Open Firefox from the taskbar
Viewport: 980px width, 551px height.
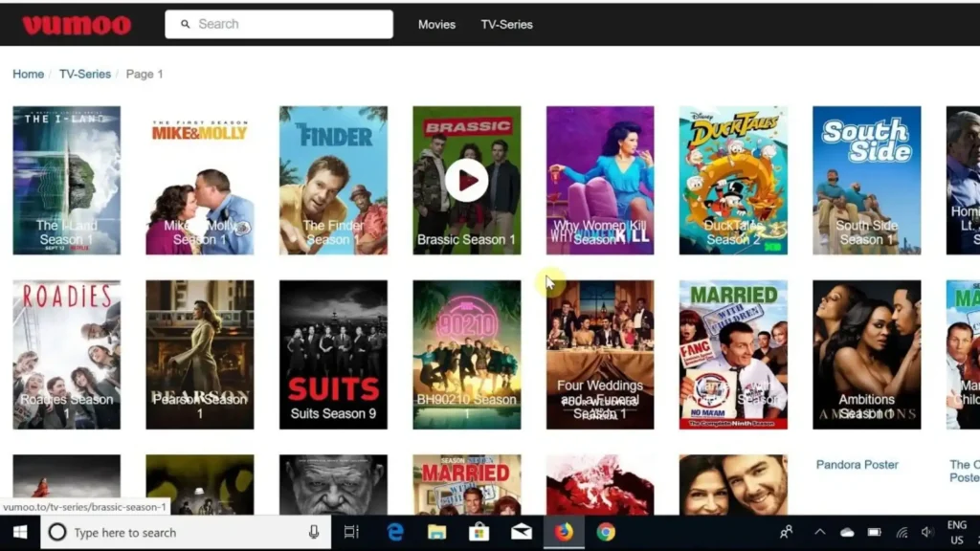(x=564, y=532)
